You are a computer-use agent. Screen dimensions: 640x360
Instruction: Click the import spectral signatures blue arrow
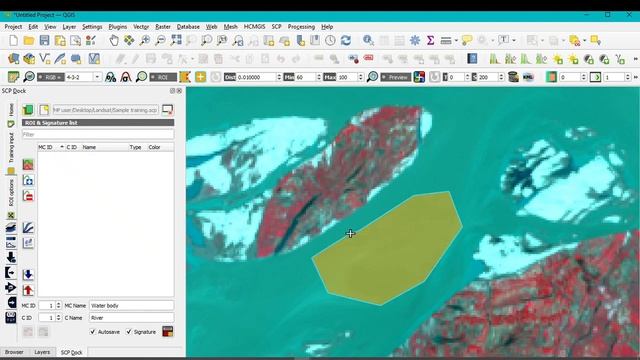[28, 274]
